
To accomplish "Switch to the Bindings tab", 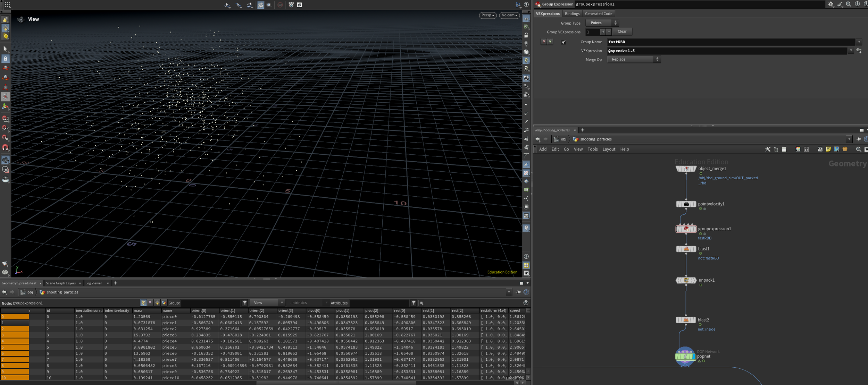I will (572, 14).
